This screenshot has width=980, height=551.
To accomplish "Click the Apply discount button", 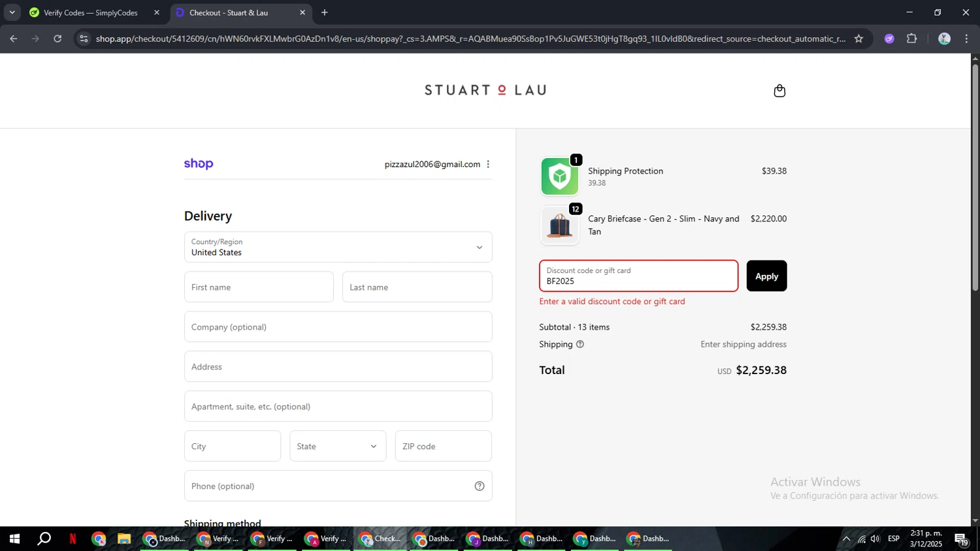I will click(x=766, y=276).
